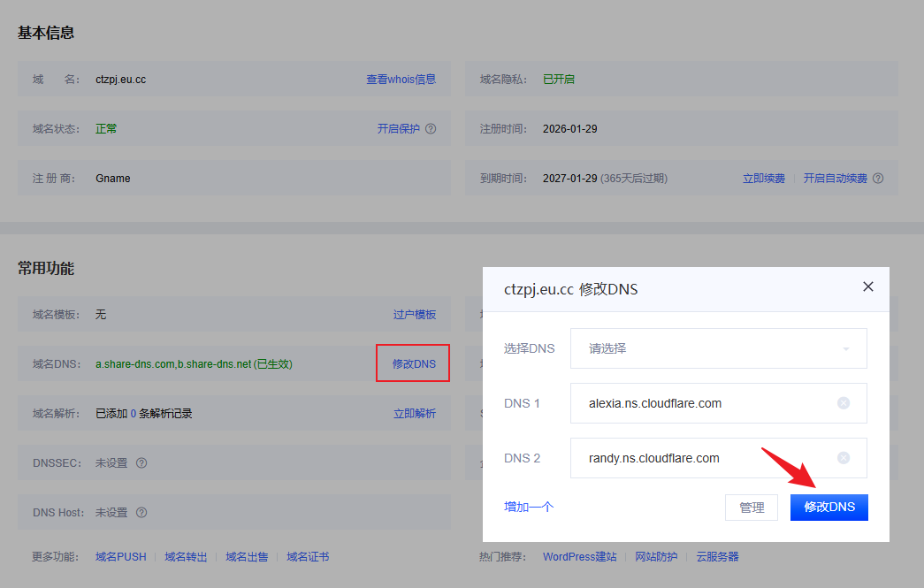Screen dimensions: 924x588
Task: Close the 修改DNS dialog with X
Action: point(867,286)
